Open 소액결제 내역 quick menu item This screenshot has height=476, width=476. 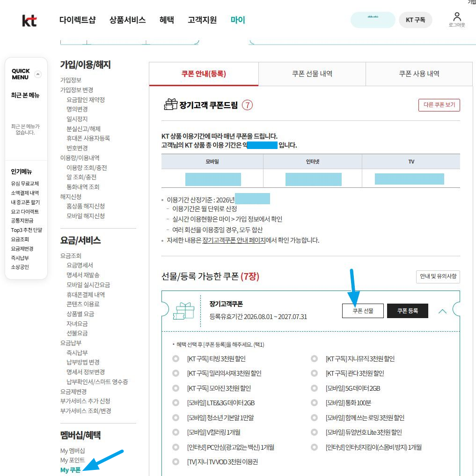(x=25, y=193)
